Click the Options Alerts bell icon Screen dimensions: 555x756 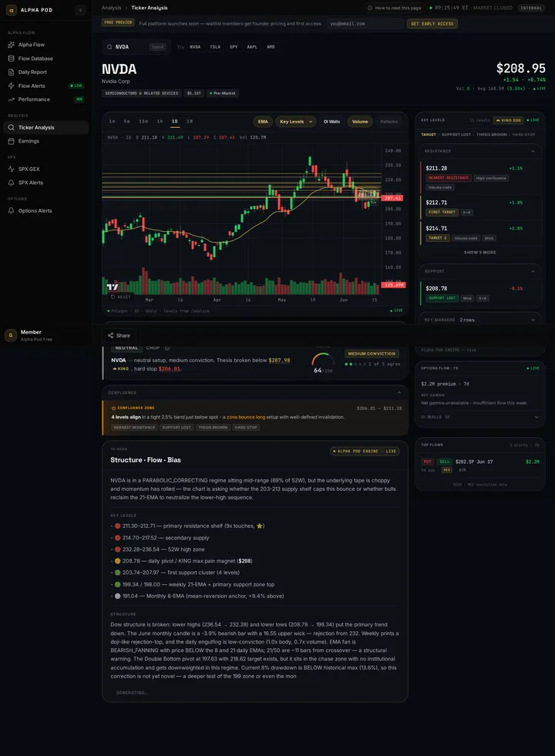pos(11,210)
